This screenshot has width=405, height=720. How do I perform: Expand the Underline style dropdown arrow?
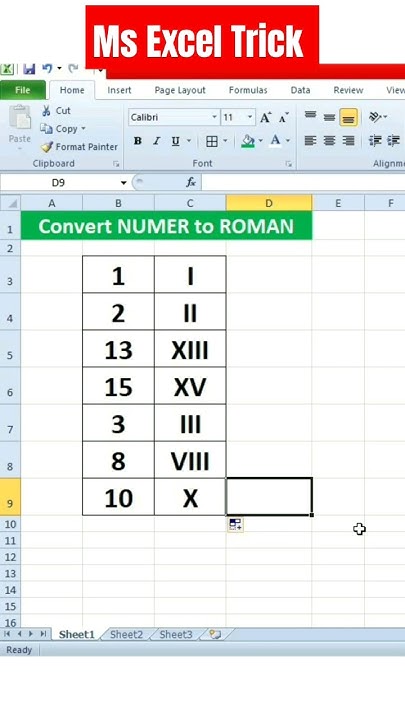(189, 141)
